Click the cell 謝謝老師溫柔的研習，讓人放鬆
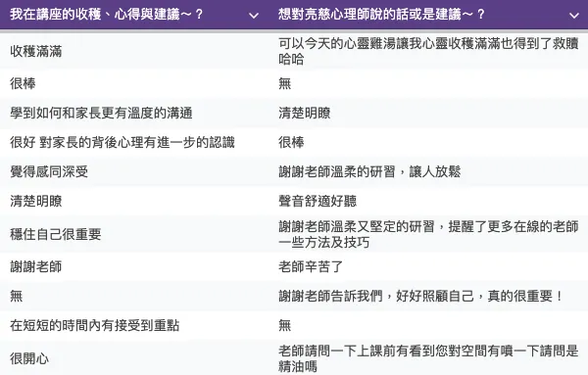Viewport: 588px width, 375px height. (428, 171)
